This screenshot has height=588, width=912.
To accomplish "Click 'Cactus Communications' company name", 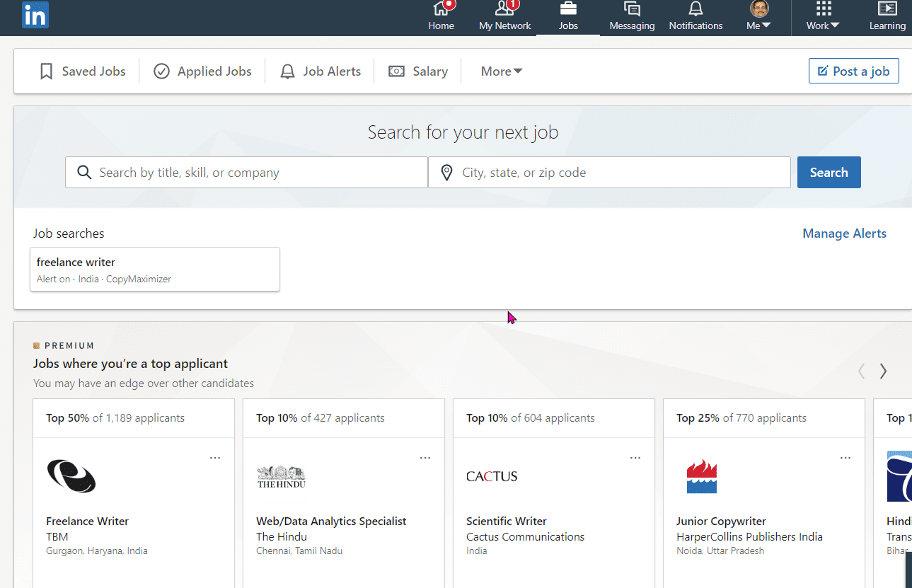I will (x=525, y=537).
